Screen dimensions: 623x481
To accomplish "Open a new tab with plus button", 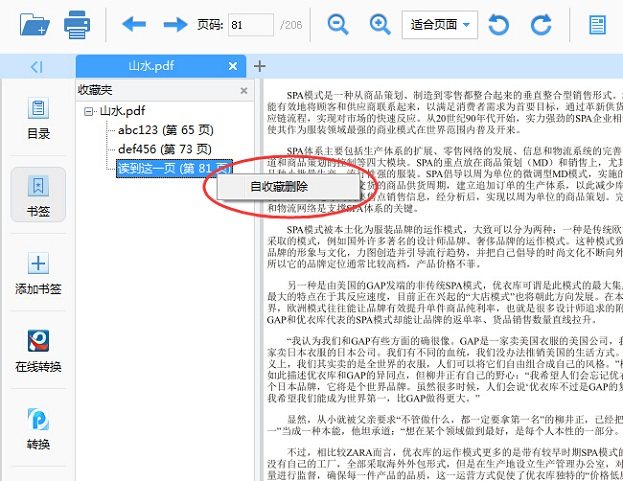I will [259, 66].
